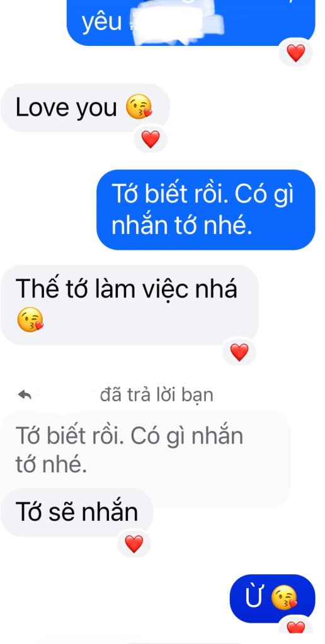Screen dimensions: 325x644
Task: Tap the text nhắn tớ nhé in blue bubble
Action: tap(181, 226)
